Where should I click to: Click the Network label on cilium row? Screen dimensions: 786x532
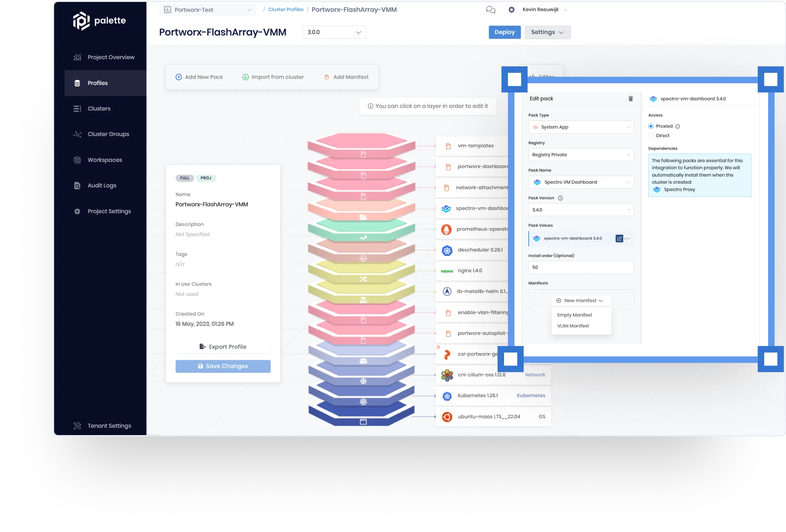[535, 375]
